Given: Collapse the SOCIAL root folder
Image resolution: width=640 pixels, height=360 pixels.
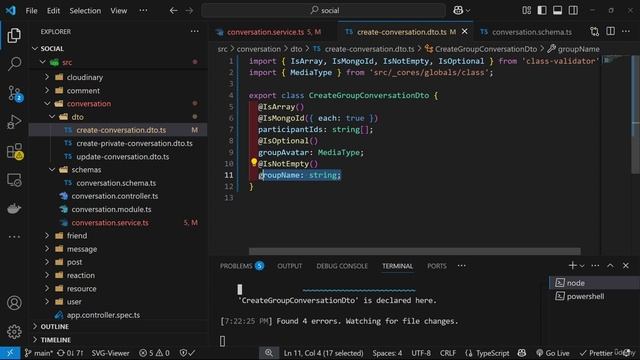Looking at the screenshot, I should 35,49.
